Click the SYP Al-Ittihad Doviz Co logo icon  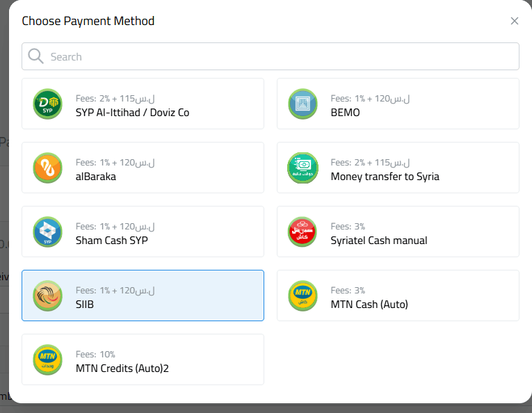(47, 104)
